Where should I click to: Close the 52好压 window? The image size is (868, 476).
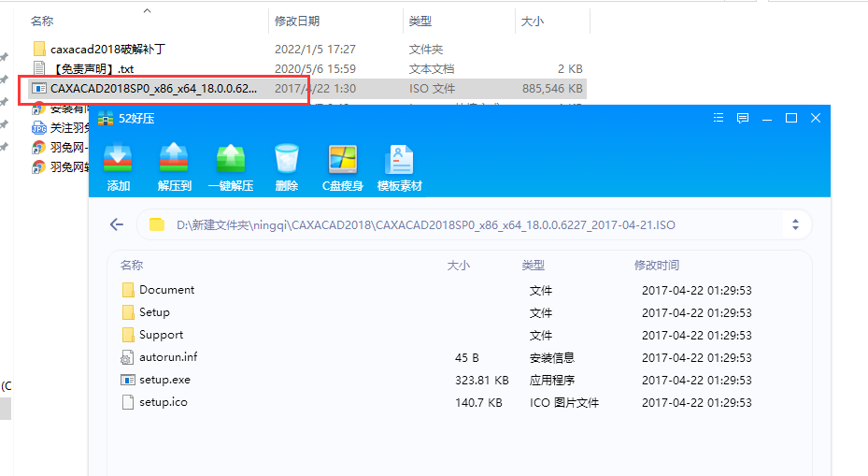pyautogui.click(x=816, y=118)
